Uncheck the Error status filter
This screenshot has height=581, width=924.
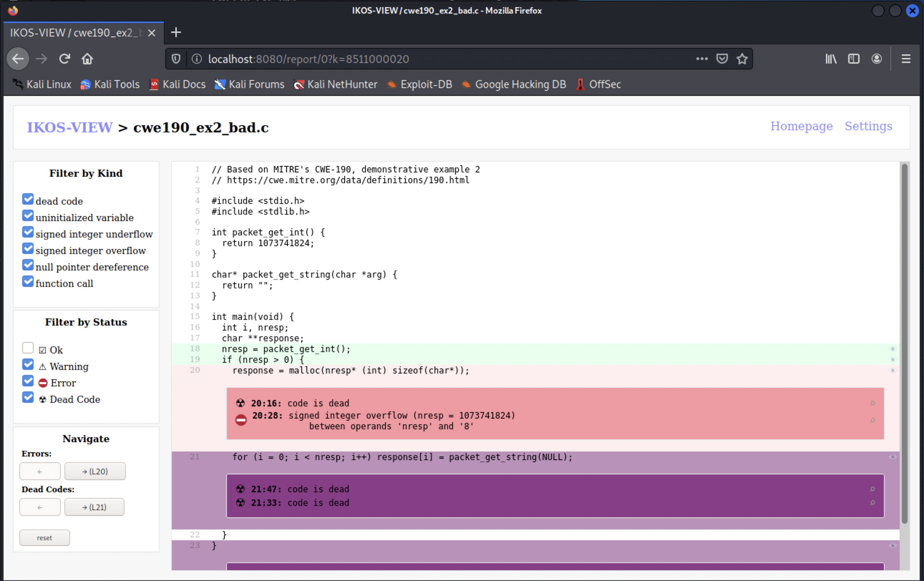pos(28,381)
